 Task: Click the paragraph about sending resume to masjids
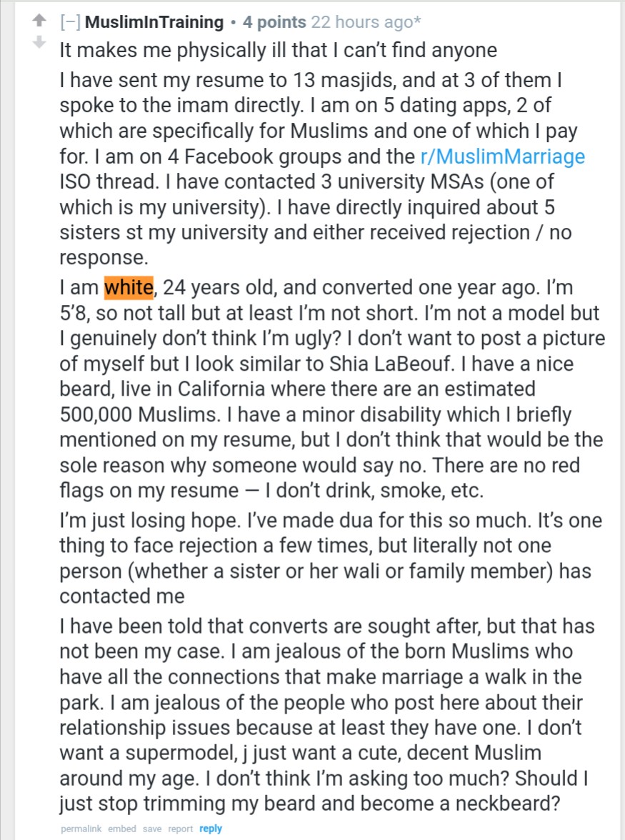pyautogui.click(x=322, y=169)
